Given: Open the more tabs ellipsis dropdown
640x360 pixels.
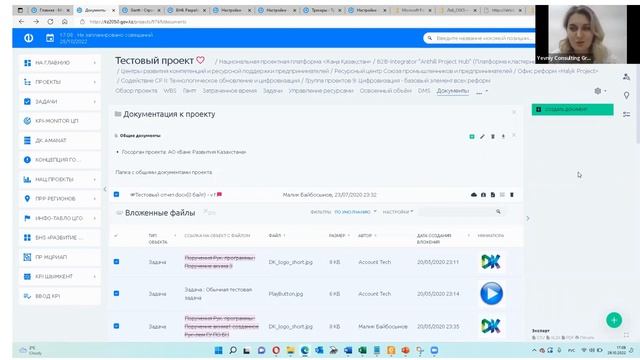Looking at the screenshot, I should coord(482,91).
